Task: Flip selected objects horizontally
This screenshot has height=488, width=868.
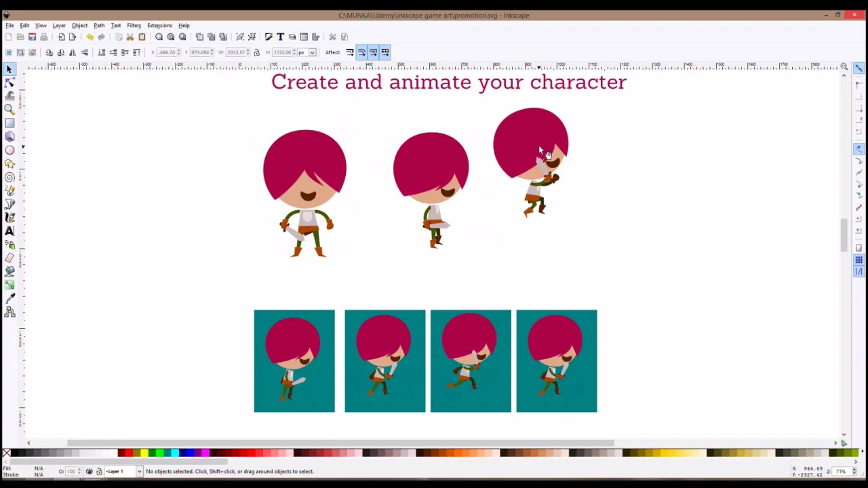Action: coord(73,52)
